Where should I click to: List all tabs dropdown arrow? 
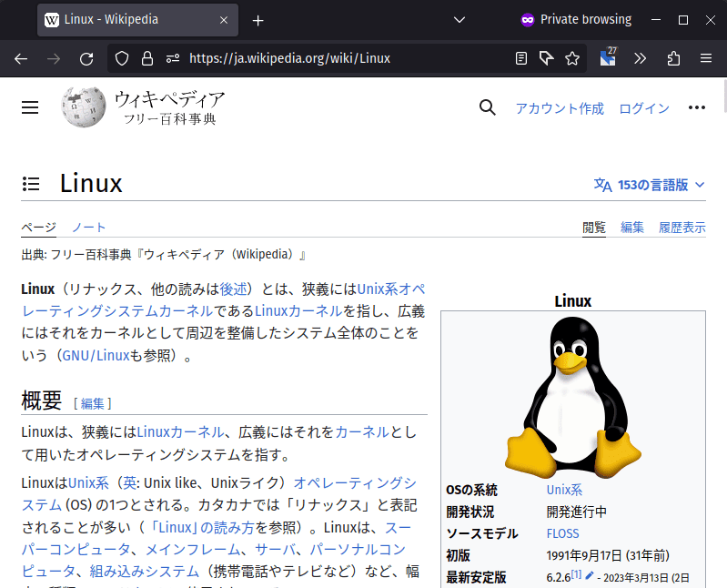[x=459, y=20]
